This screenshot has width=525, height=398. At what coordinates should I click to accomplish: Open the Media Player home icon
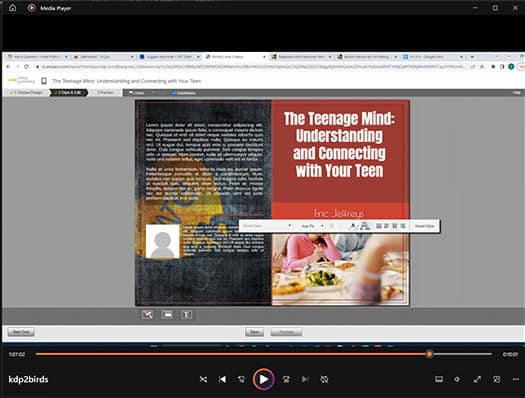pos(12,8)
